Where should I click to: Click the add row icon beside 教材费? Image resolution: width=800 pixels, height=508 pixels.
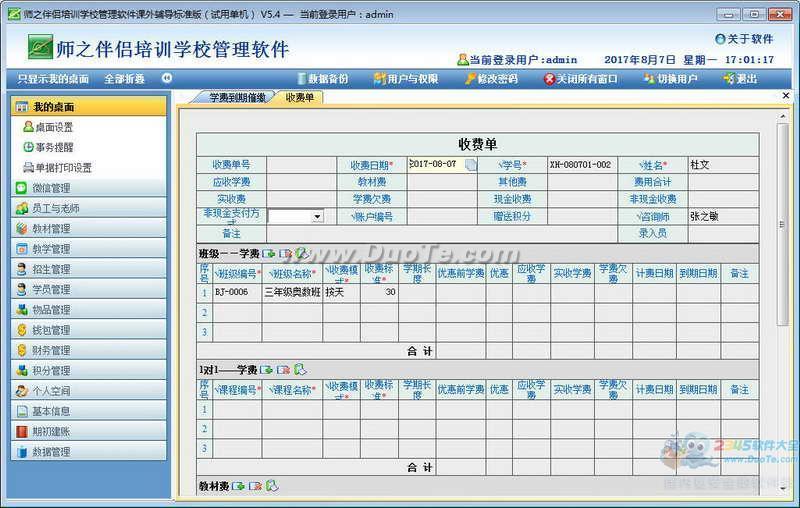pos(239,486)
